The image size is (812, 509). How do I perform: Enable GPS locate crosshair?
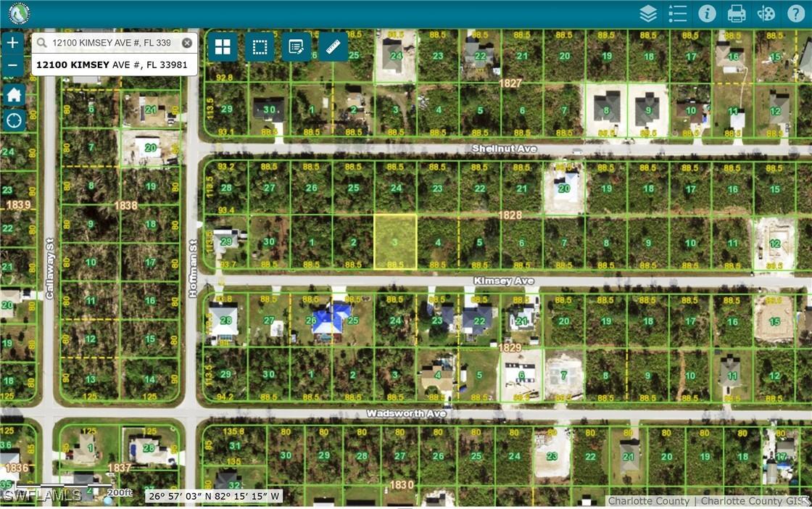12,120
